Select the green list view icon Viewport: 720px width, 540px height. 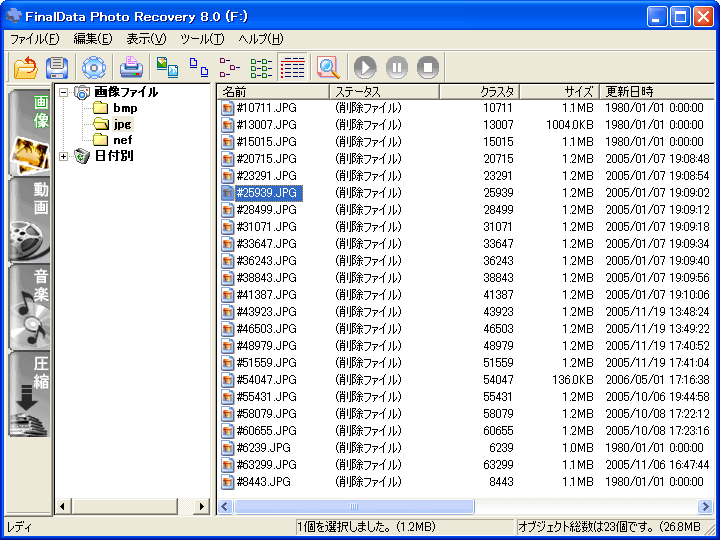[x=261, y=68]
